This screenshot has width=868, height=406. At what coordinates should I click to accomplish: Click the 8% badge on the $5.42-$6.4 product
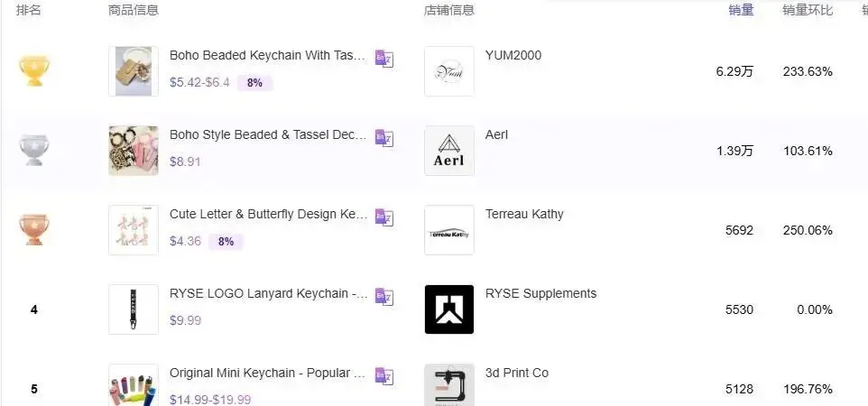click(x=254, y=83)
